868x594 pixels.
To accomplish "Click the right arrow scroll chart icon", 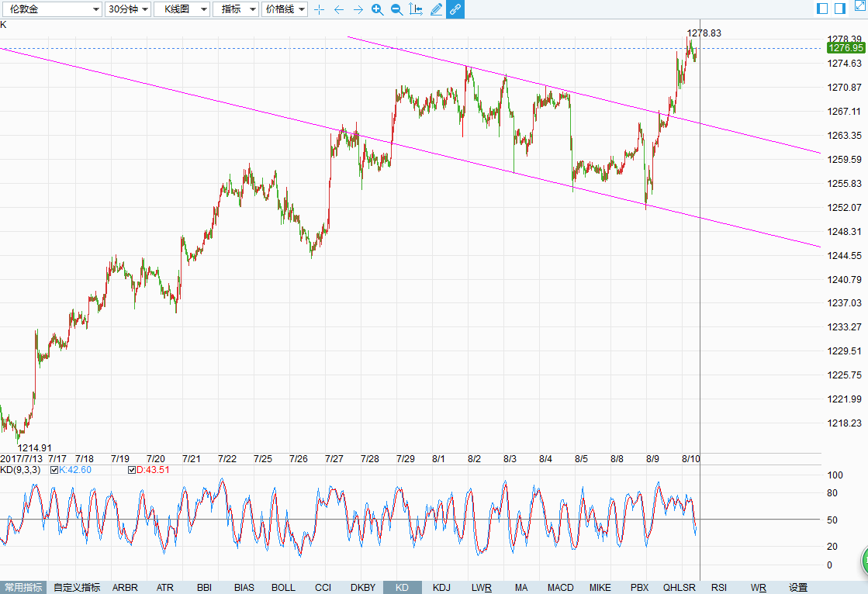I will [358, 9].
